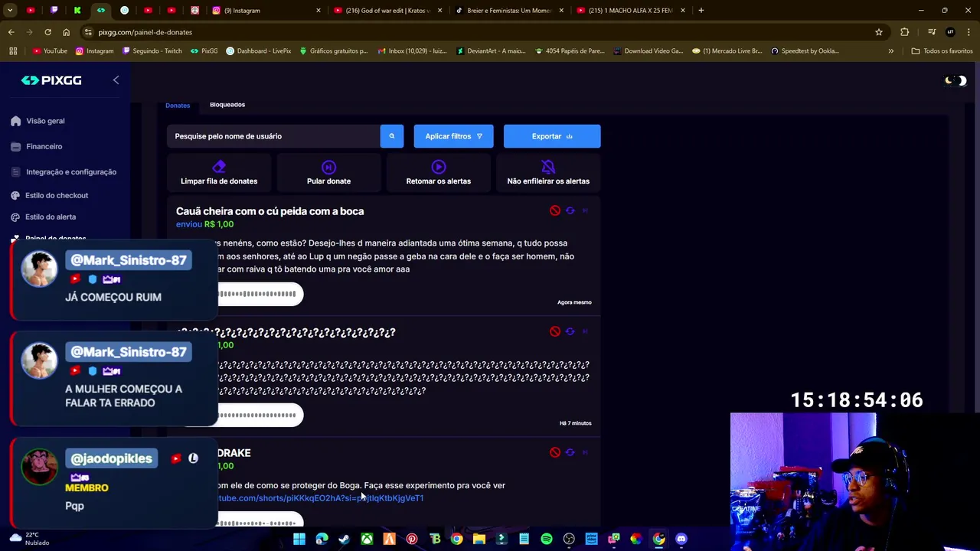The image size is (980, 551).
Task: Switch to the Bloqueados tab
Action: [227, 105]
